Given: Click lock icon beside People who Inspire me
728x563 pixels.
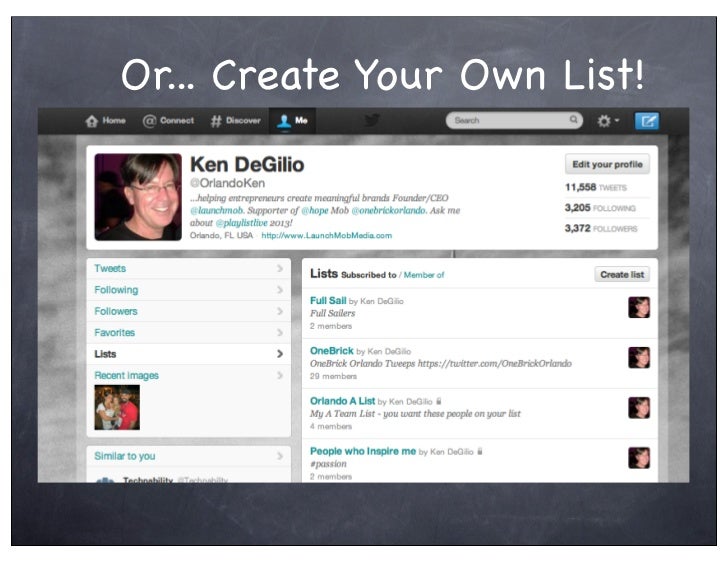Looking at the screenshot, I should pos(480,451).
